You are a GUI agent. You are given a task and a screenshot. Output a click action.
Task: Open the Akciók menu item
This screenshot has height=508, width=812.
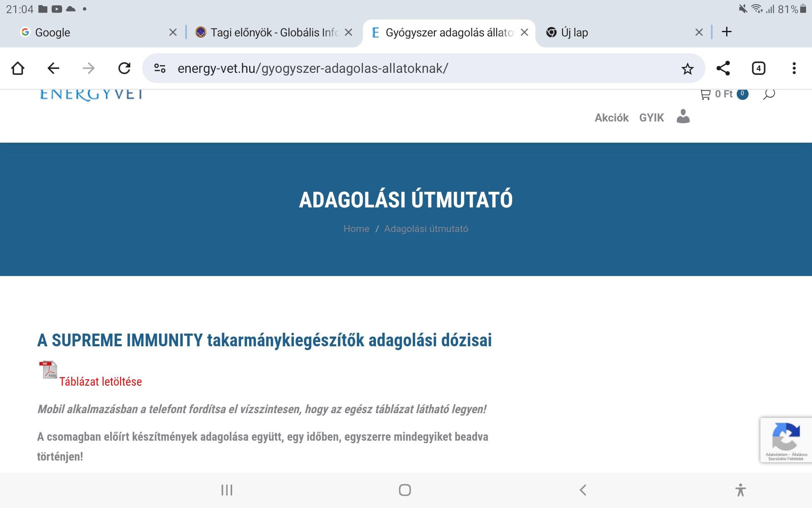(612, 118)
